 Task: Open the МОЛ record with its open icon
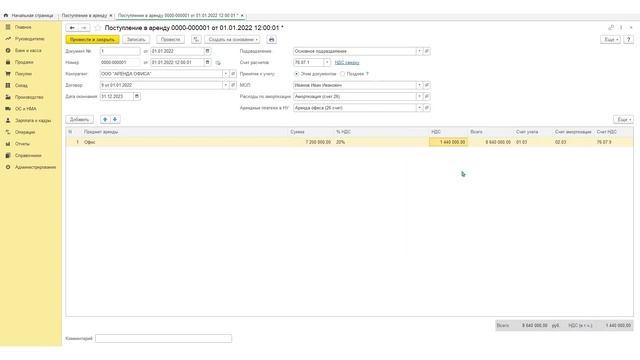427,85
